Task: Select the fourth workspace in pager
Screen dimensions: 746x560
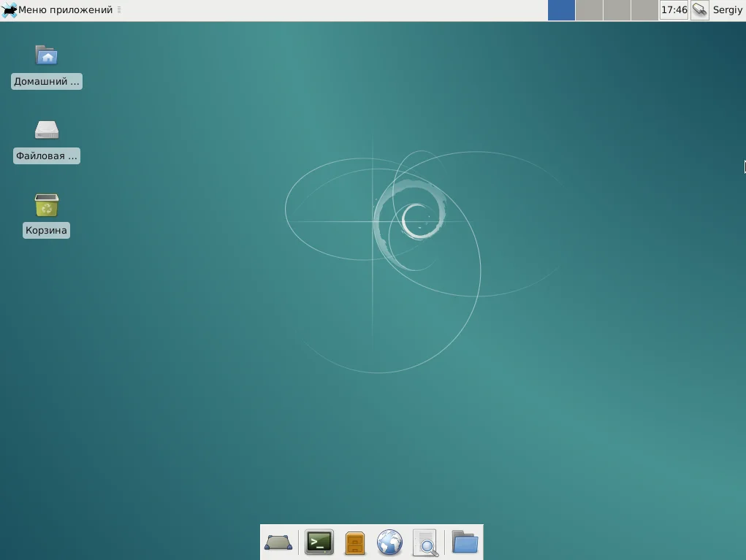Action: tap(644, 10)
